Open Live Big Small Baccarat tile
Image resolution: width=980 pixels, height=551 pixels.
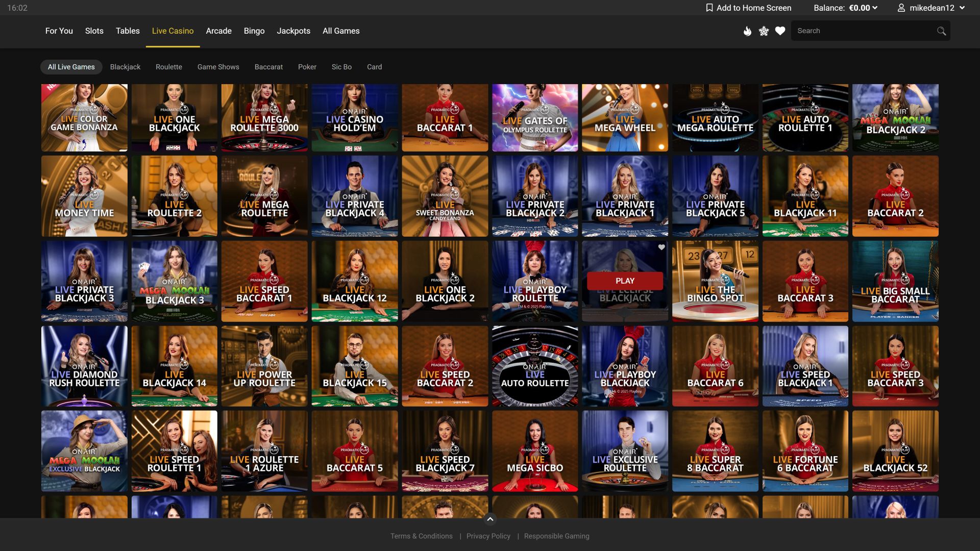(895, 281)
